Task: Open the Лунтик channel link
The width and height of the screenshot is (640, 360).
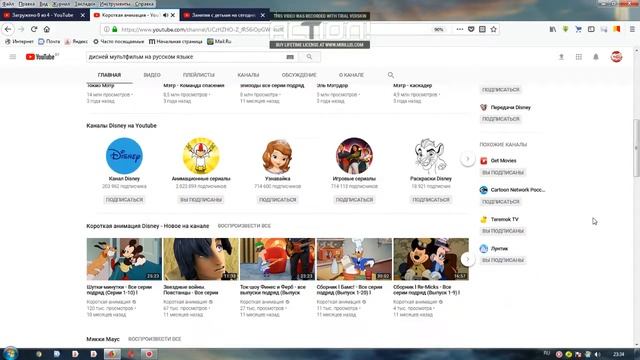Action: tap(499, 249)
